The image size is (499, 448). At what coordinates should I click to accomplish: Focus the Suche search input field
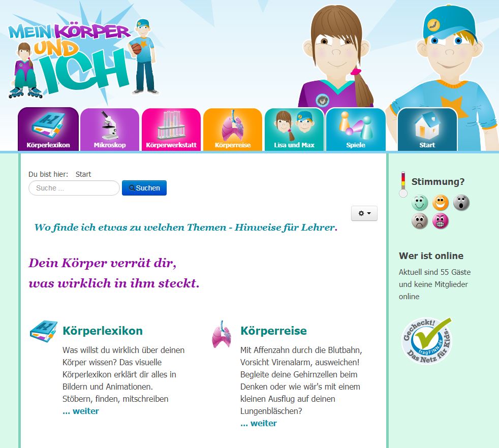(x=74, y=188)
